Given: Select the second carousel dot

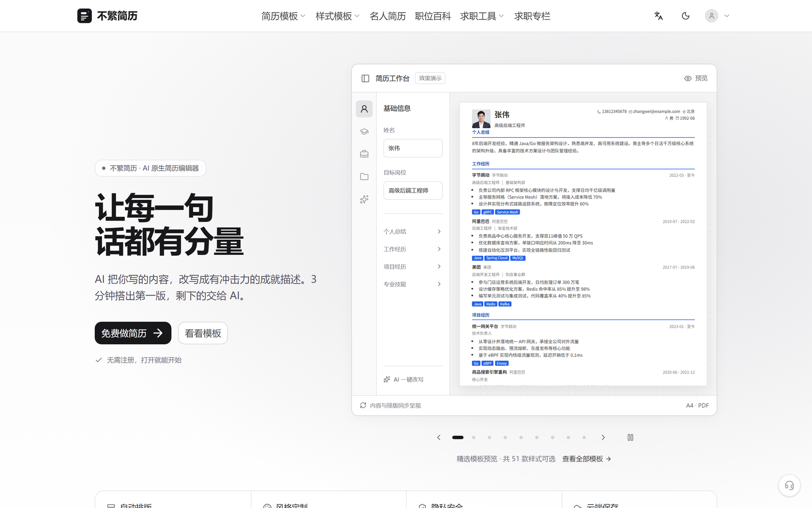Looking at the screenshot, I should pyautogui.click(x=474, y=437).
